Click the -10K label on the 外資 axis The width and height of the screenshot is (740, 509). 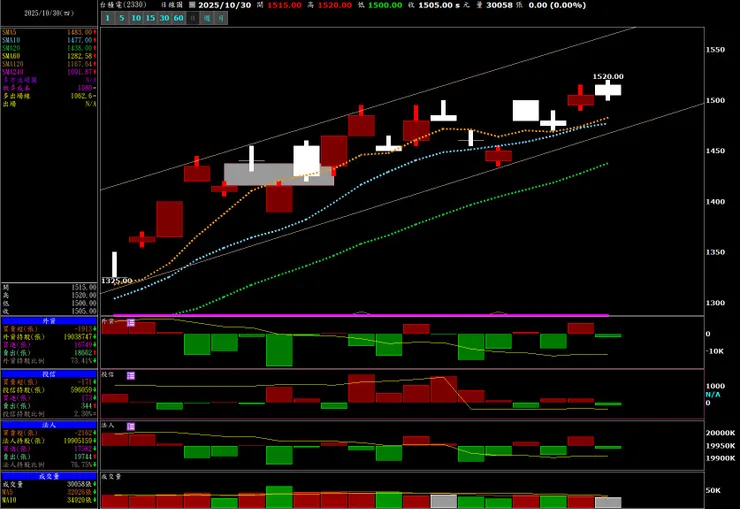715,351
